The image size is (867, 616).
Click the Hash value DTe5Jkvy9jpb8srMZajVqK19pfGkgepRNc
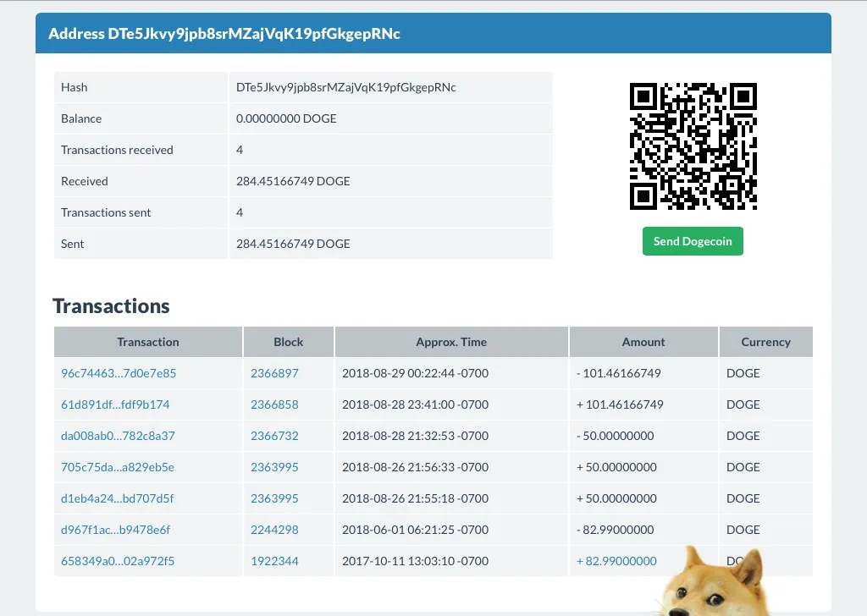click(x=346, y=87)
